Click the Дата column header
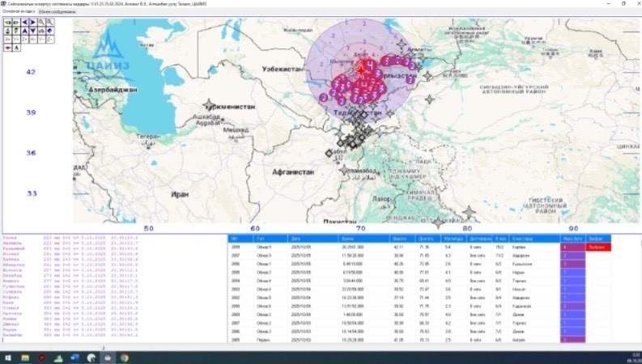Screen dimensions: 642x364 tap(296, 239)
